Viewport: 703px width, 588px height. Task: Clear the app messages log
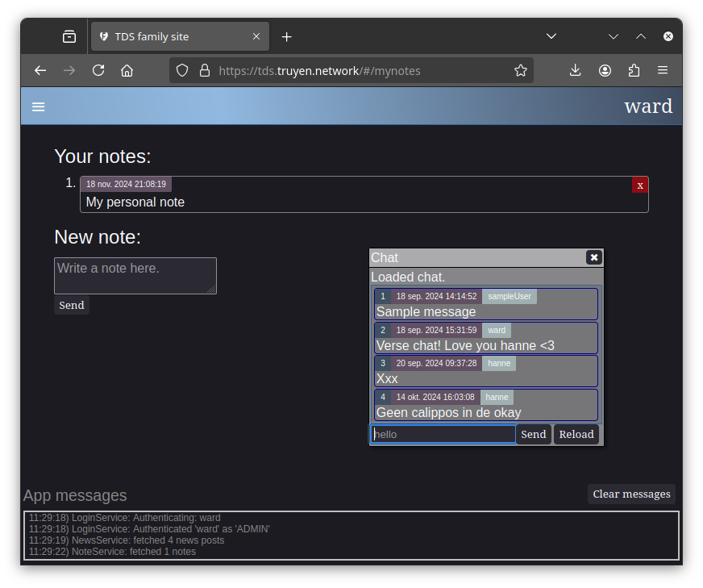click(631, 494)
